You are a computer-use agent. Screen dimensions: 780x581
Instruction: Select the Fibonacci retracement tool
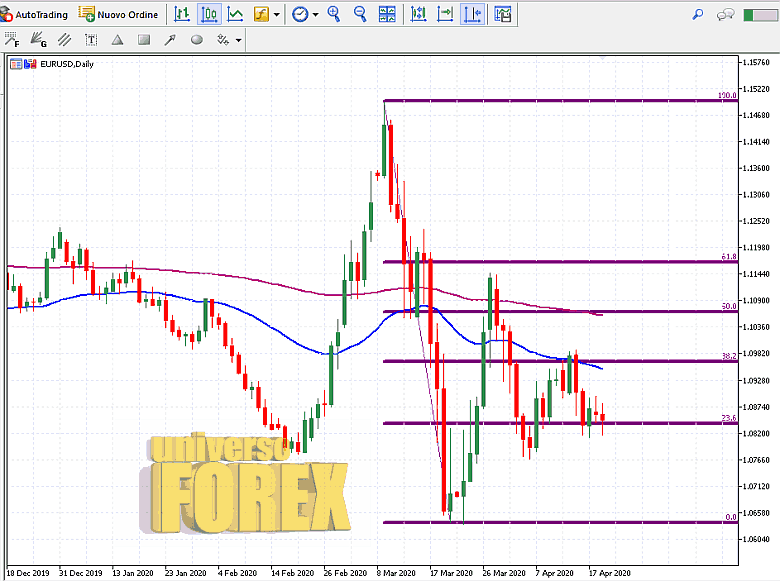[x=13, y=40]
